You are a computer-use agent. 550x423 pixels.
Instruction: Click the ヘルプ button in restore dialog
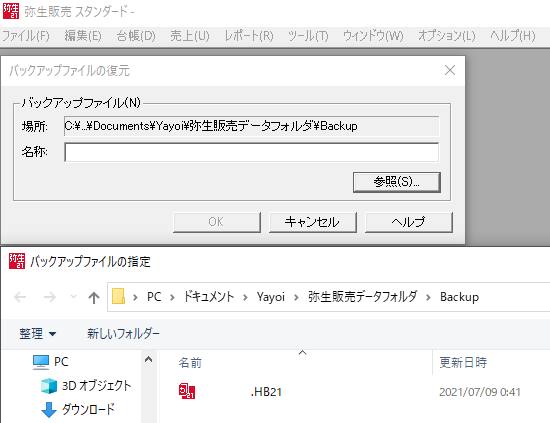[x=409, y=222]
